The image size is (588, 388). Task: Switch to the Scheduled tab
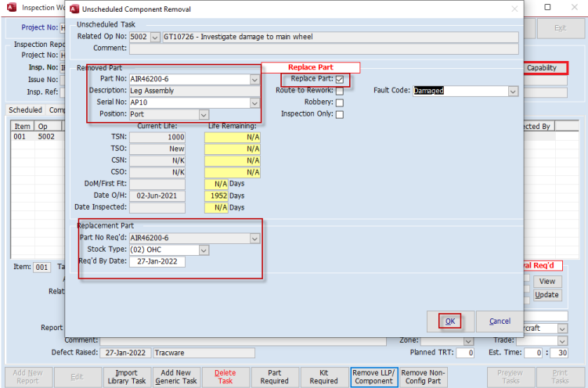pyautogui.click(x=25, y=110)
